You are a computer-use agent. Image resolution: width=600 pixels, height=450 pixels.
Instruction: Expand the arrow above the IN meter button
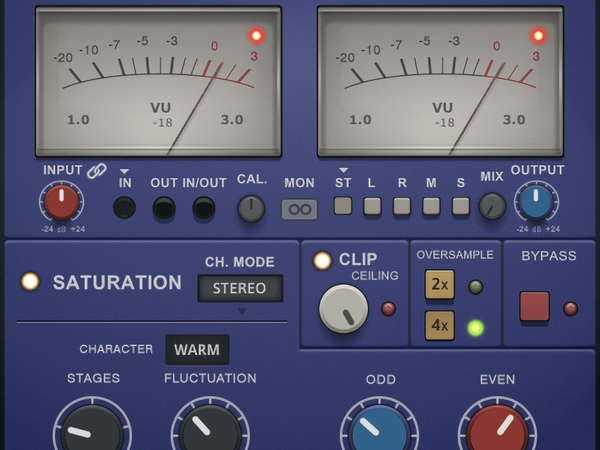125,171
